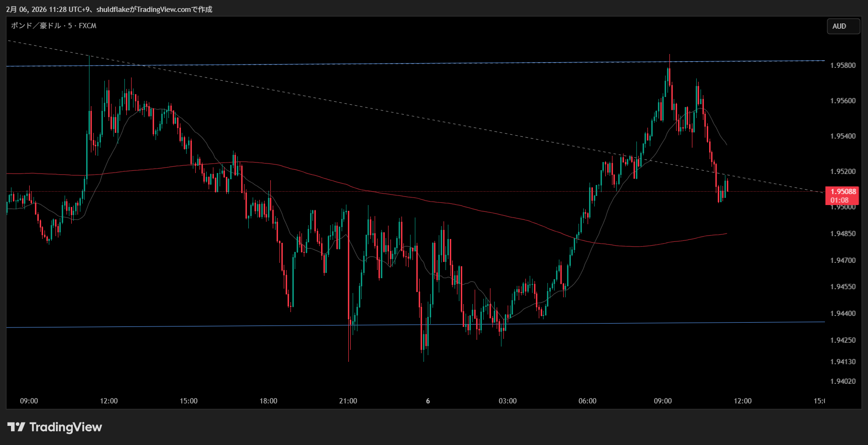Click the bold date label 6 on the time axis
868x445 pixels.
[428, 401]
